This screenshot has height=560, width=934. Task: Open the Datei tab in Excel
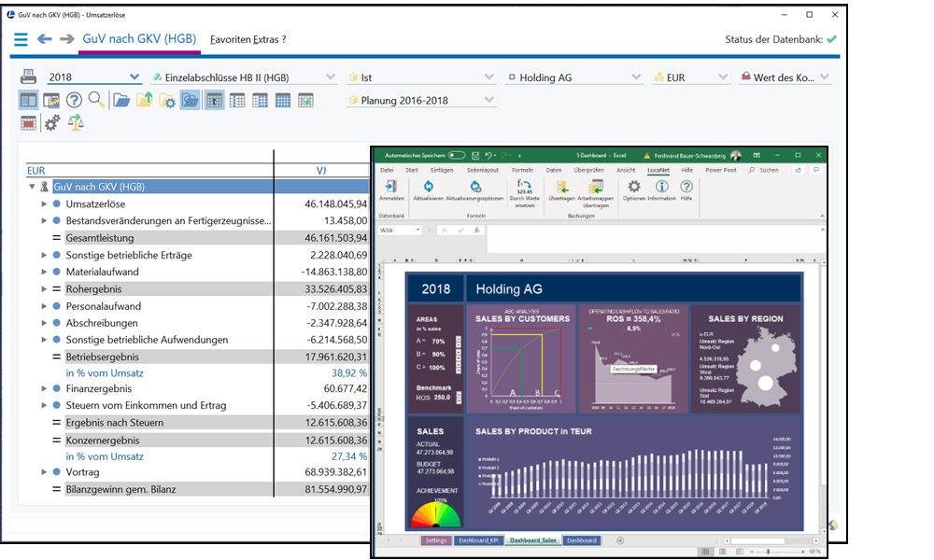click(388, 170)
